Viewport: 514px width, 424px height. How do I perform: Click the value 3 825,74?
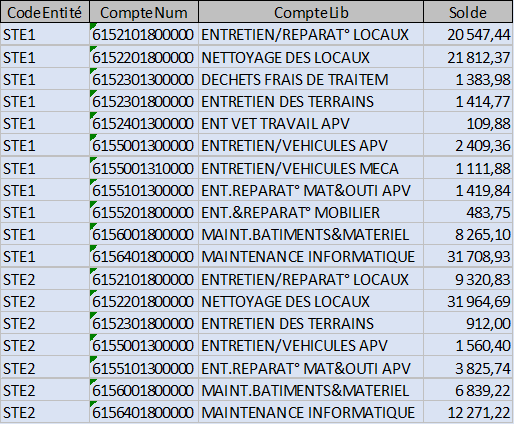(x=468, y=368)
